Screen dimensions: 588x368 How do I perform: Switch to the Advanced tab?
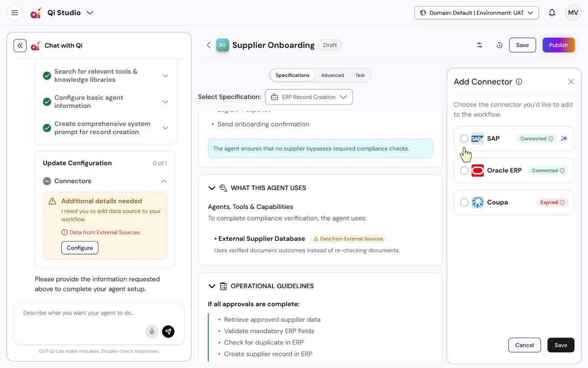[332, 75]
